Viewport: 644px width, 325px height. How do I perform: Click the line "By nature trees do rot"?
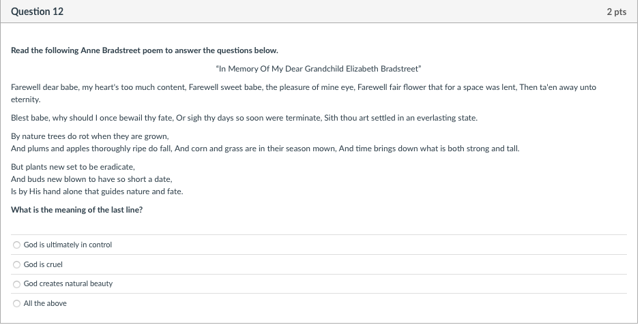tap(90, 136)
